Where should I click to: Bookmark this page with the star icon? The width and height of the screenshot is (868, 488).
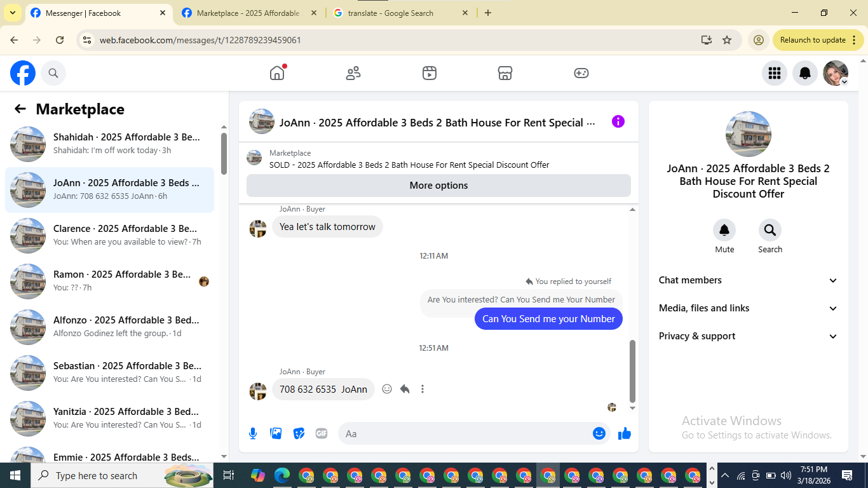[727, 40]
